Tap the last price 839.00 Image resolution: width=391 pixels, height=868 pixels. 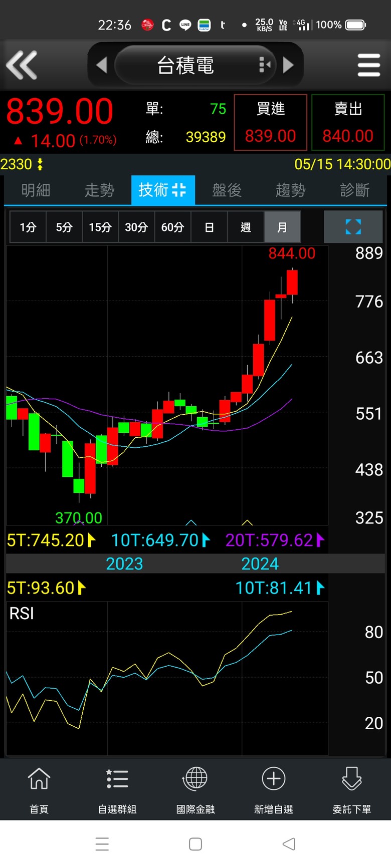click(x=60, y=111)
